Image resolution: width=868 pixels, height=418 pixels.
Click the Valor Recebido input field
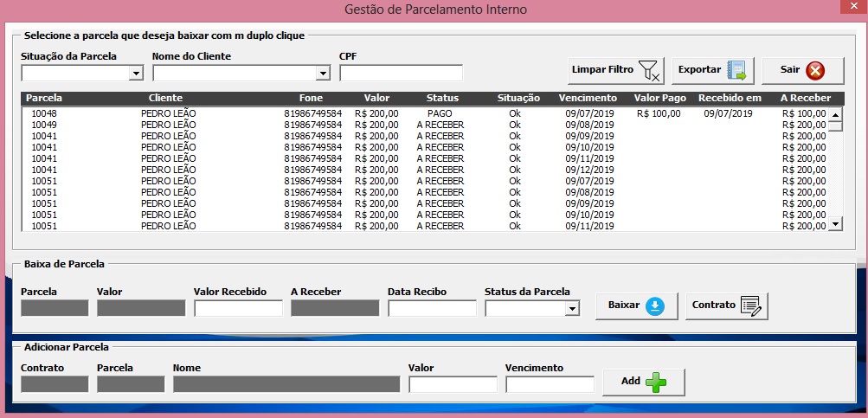[239, 308]
